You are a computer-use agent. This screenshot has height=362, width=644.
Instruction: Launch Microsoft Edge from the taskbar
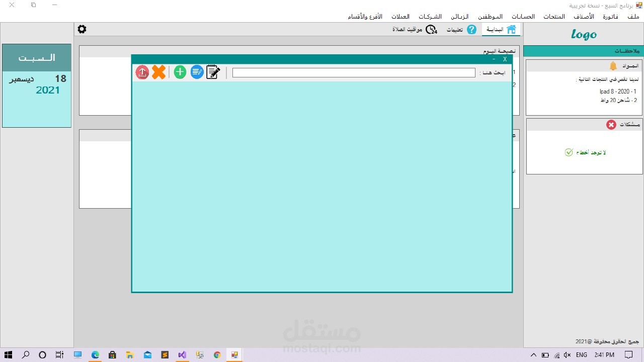tap(95, 355)
